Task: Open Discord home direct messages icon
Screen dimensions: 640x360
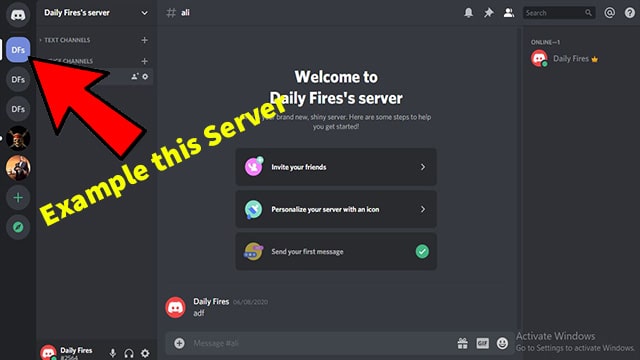Action: pos(18,15)
